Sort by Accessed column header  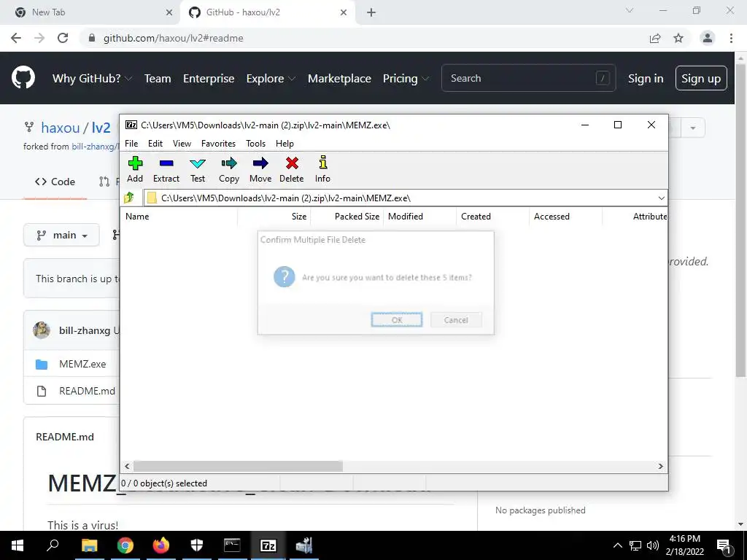tap(565, 216)
